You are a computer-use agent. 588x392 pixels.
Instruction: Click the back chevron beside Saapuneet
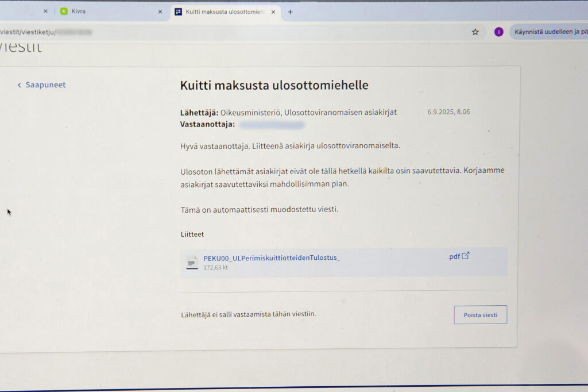point(20,85)
